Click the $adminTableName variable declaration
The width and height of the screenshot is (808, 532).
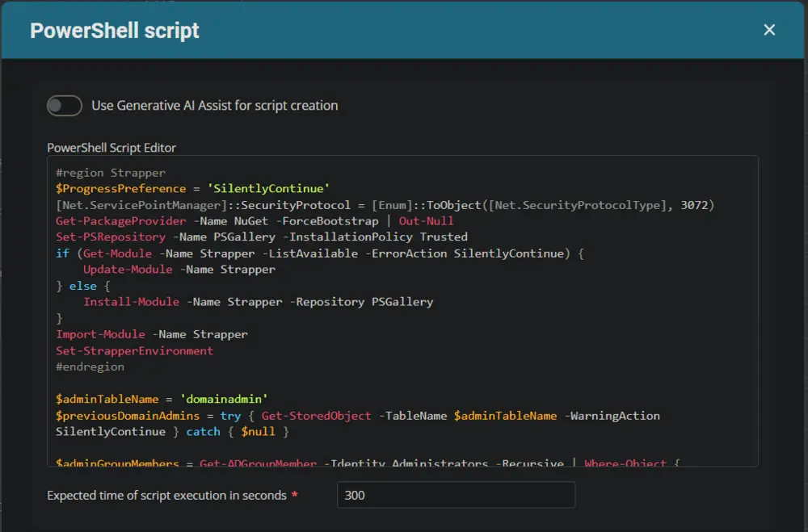(x=107, y=399)
